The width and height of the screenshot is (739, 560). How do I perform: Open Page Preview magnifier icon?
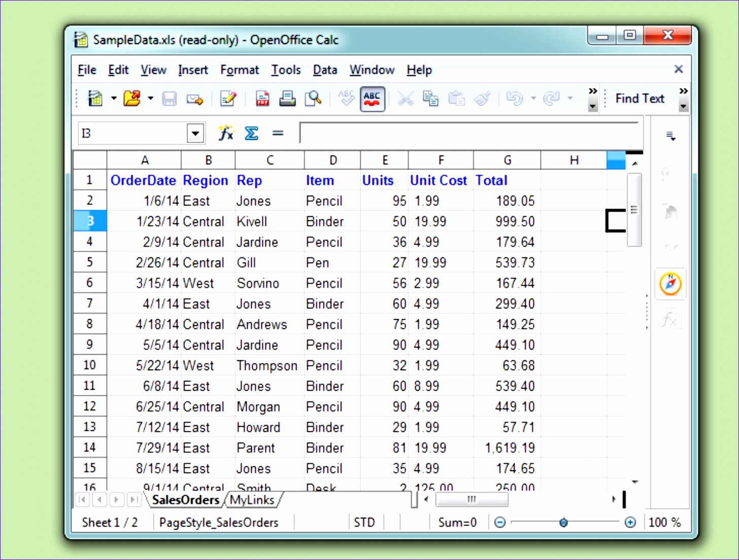click(313, 98)
